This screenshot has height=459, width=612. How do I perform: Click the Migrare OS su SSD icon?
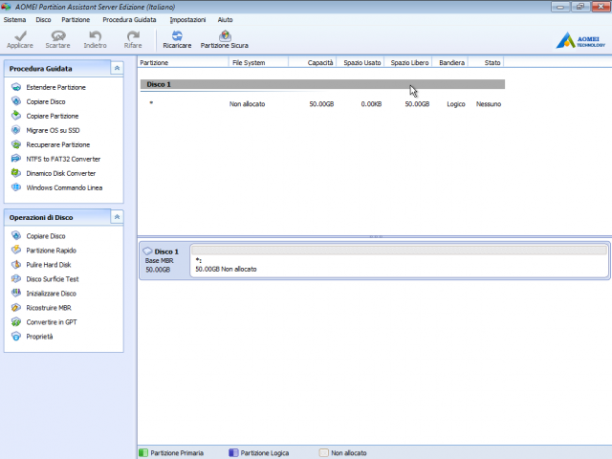pyautogui.click(x=16, y=130)
